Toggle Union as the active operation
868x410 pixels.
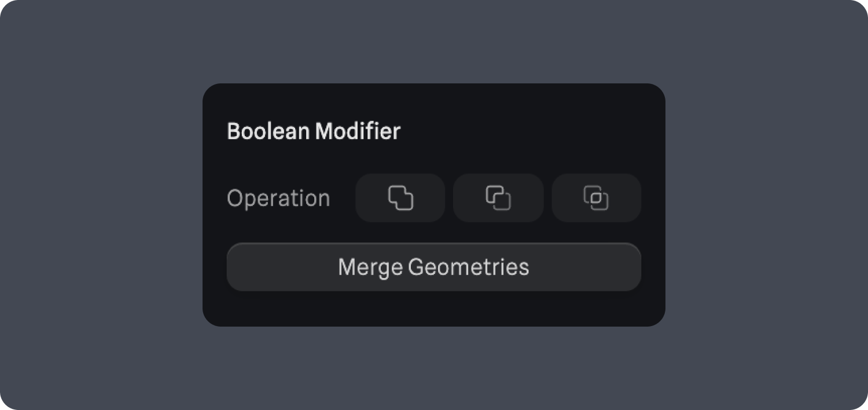tap(400, 198)
